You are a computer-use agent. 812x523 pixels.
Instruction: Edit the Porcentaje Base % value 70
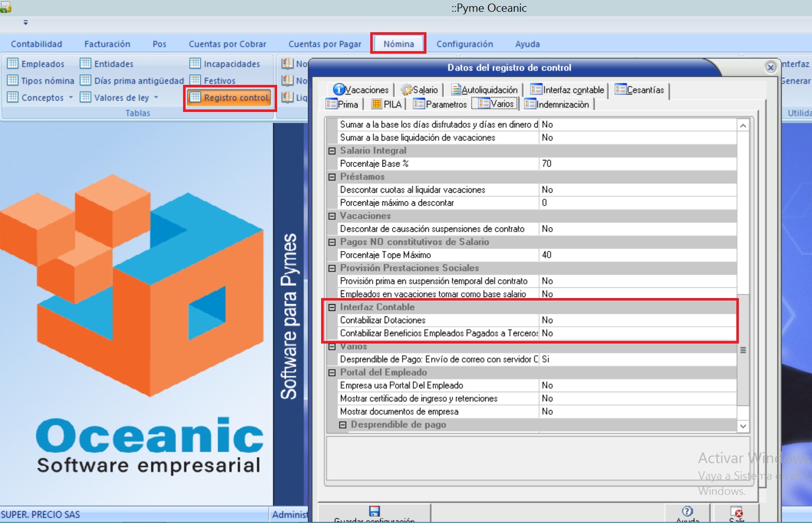click(x=638, y=164)
